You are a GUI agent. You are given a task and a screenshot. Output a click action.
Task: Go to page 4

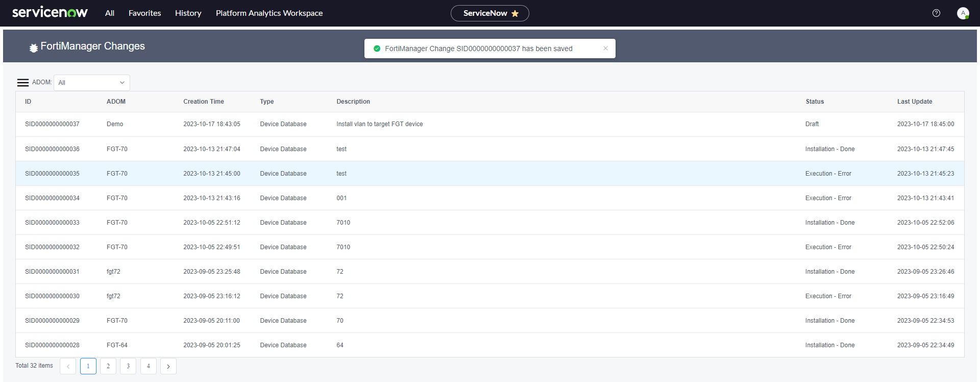coord(149,366)
